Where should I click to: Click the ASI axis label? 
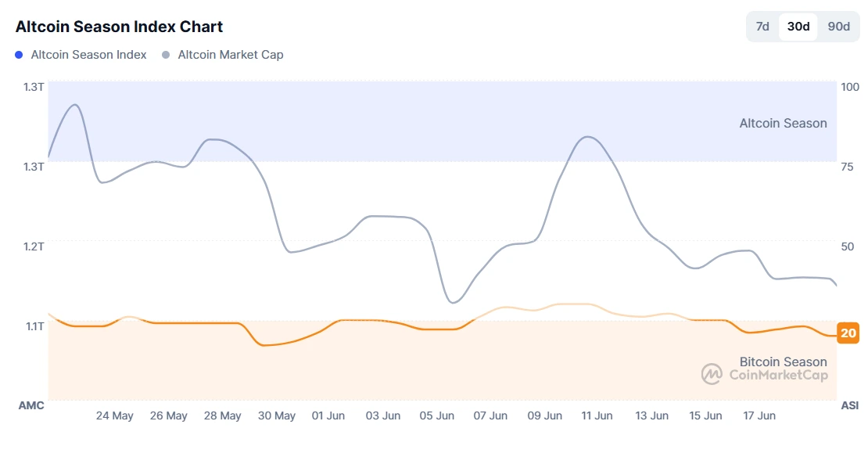click(849, 405)
